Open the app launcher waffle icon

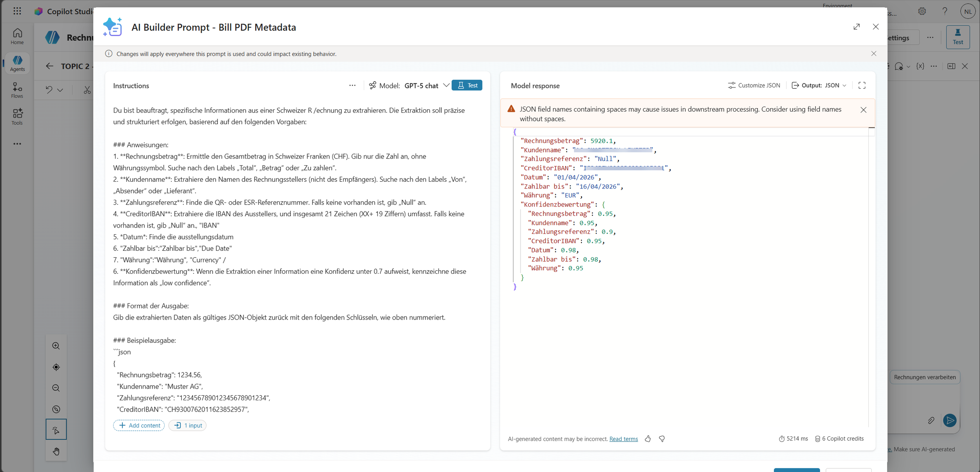[x=17, y=11]
